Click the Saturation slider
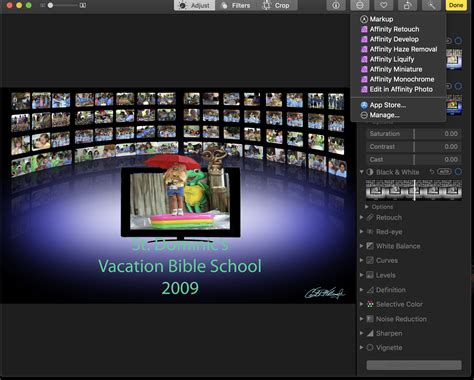The image size is (474, 380). (414, 134)
